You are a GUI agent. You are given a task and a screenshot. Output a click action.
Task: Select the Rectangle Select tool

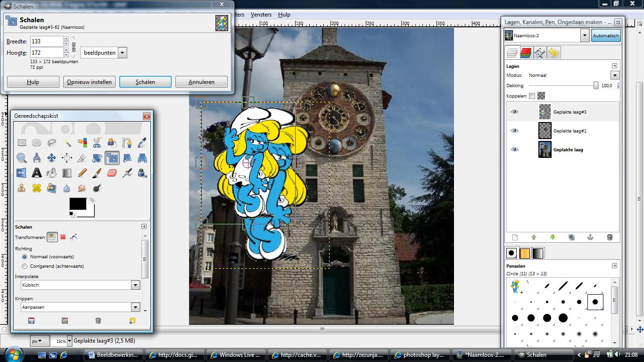[22, 142]
